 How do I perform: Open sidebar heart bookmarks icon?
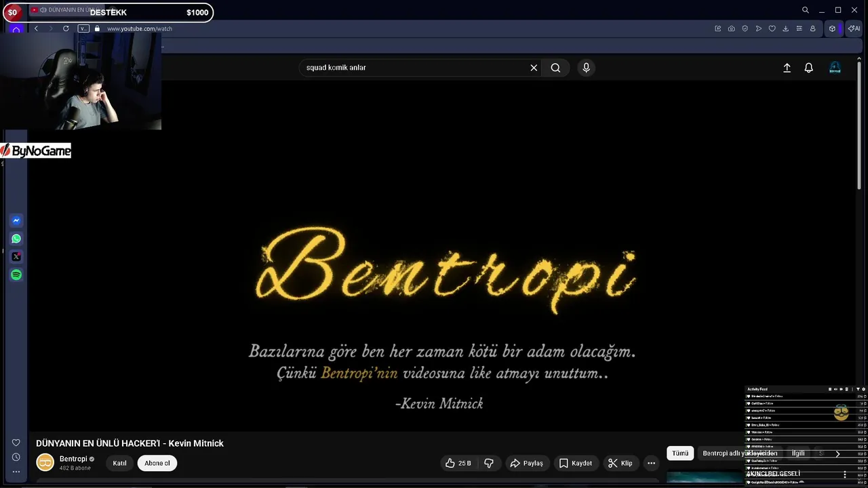coord(16,443)
